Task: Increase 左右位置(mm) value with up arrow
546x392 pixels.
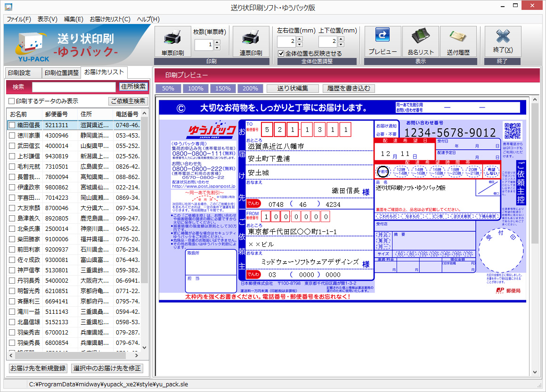Action: (300, 39)
